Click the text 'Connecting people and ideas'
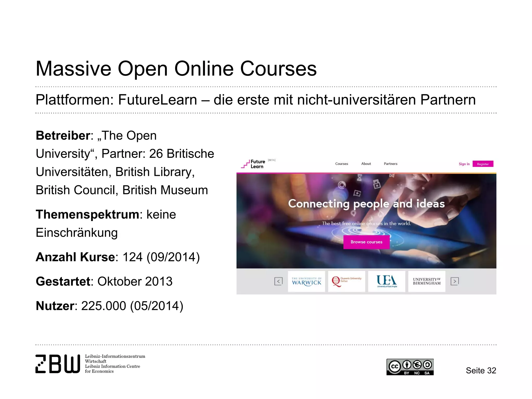Image resolution: width=532 pixels, height=399 pixels. coord(367,204)
